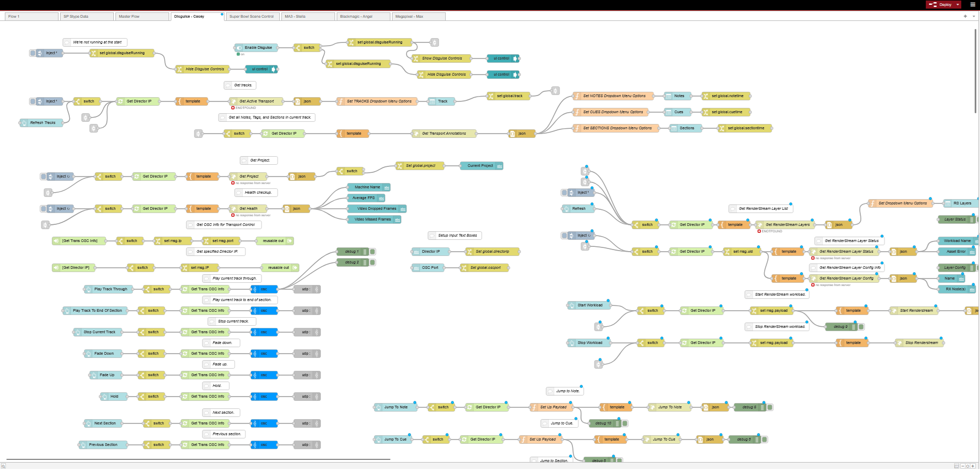
Task: Select the Track dropdown UI node
Action: pyautogui.click(x=441, y=101)
